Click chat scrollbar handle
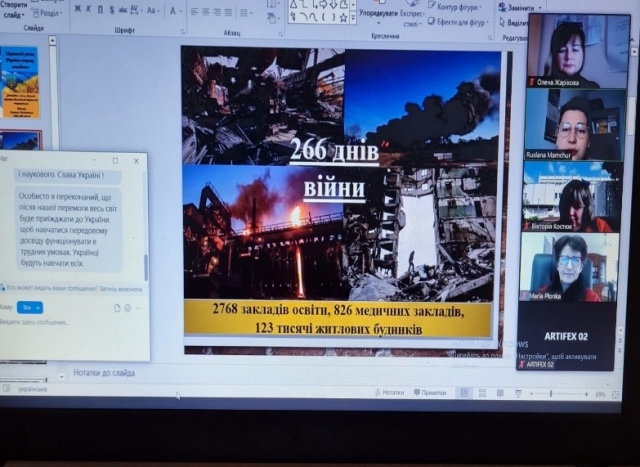 (x=146, y=267)
